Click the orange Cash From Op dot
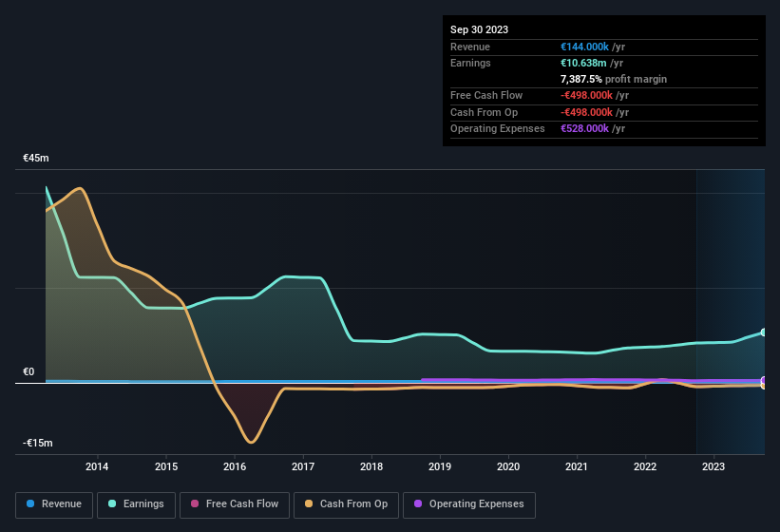 pos(309,503)
